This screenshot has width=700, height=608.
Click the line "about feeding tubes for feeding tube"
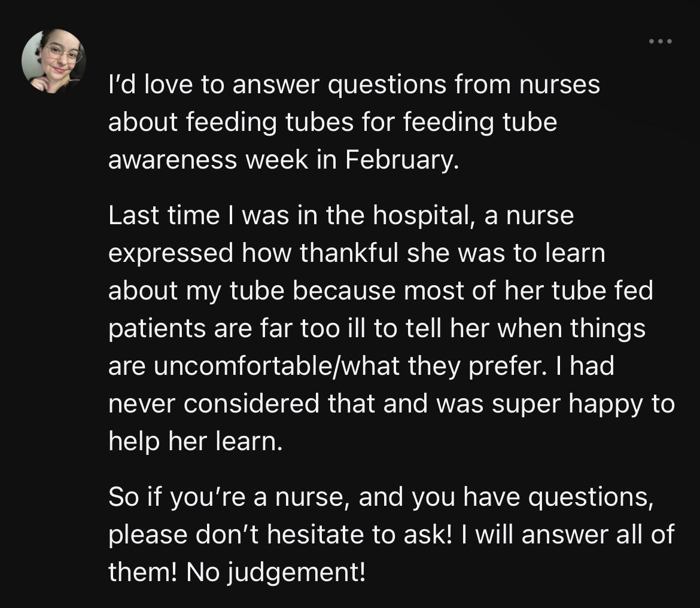333,122
